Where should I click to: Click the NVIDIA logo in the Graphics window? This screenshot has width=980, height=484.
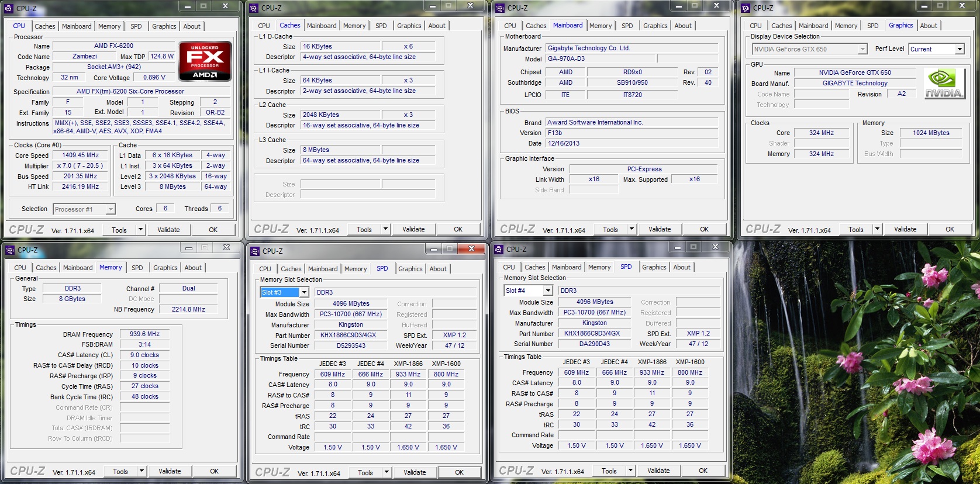click(x=944, y=83)
